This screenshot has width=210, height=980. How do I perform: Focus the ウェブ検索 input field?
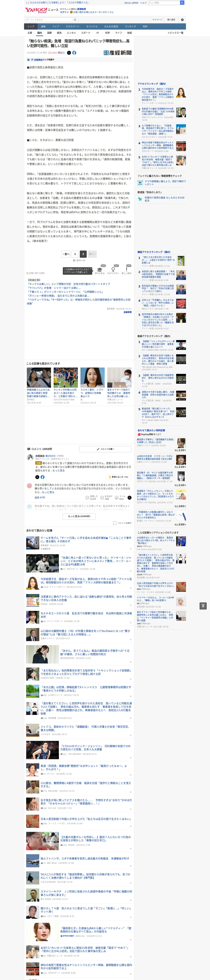(164, 3)
